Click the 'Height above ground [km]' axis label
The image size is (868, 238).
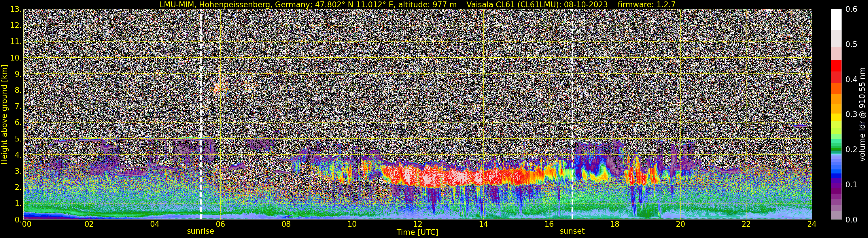[4, 114]
